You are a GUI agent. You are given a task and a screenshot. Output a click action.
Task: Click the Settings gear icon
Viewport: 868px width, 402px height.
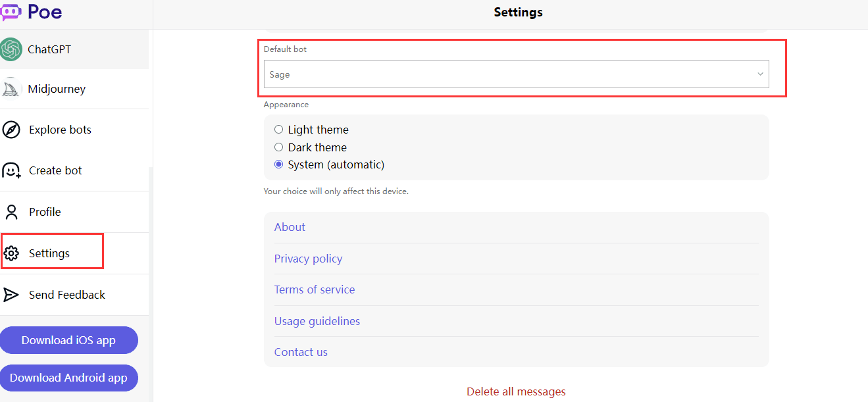pyautogui.click(x=11, y=253)
